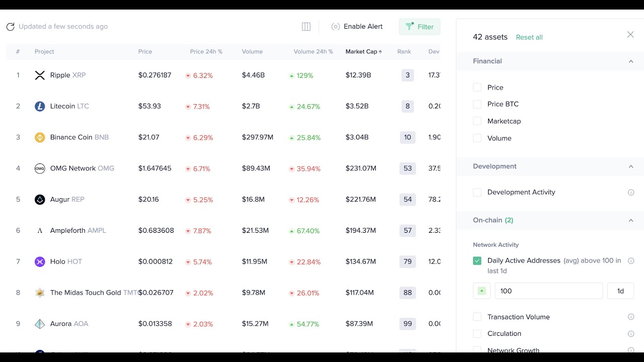Check the Circulation filter checkbox
The width and height of the screenshot is (644, 362).
click(477, 334)
